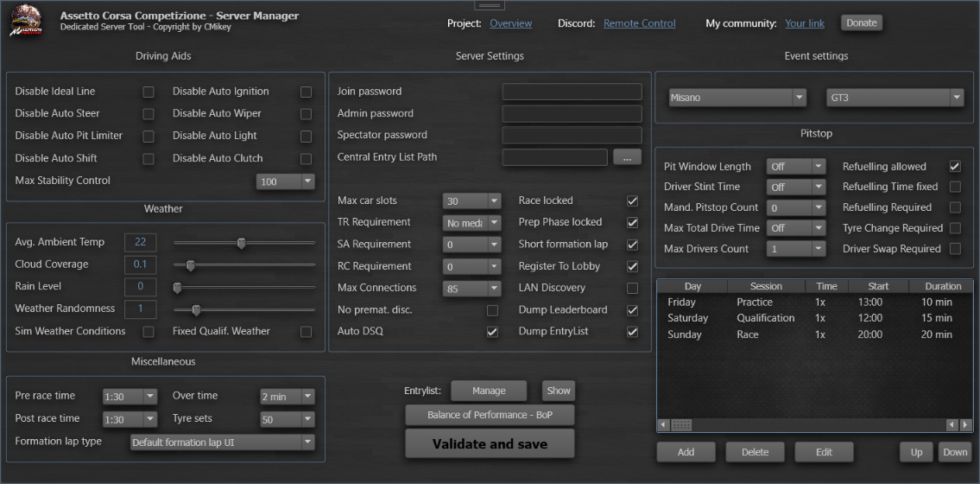Toggle Disable Auto Ignition checkbox

306,92
